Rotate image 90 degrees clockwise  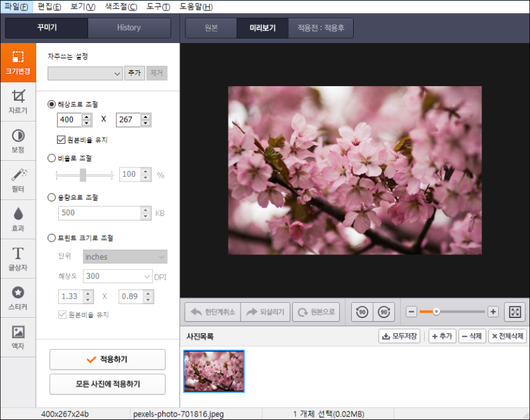point(384,312)
